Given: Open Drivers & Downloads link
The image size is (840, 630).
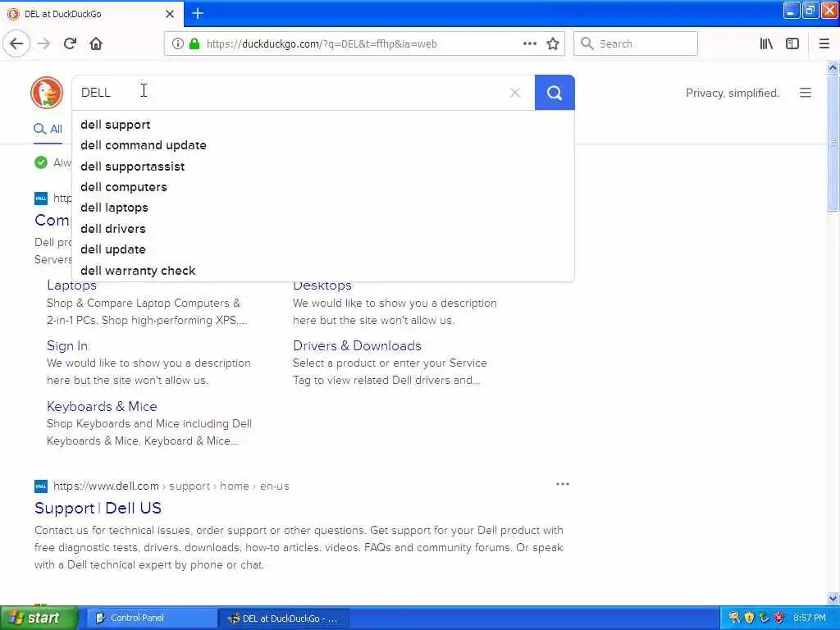Looking at the screenshot, I should pyautogui.click(x=357, y=345).
